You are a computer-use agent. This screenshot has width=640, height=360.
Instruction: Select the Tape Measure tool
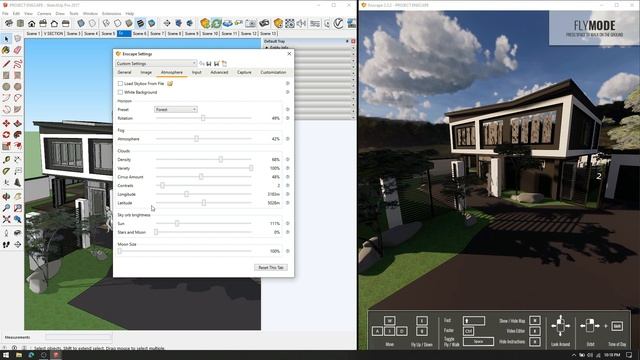pyautogui.click(x=6, y=160)
